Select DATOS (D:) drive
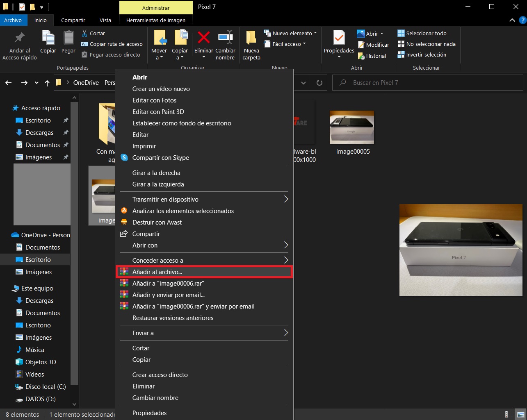 [x=35, y=399]
